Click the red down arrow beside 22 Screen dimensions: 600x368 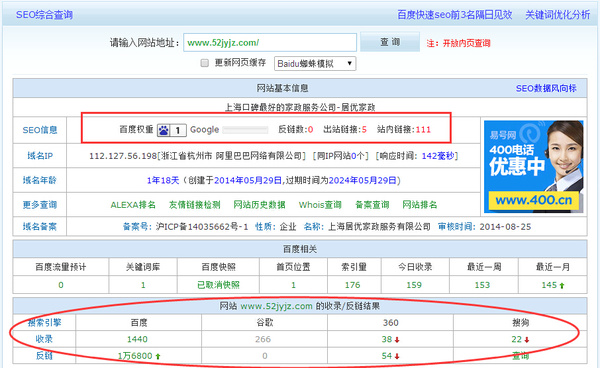click(527, 340)
